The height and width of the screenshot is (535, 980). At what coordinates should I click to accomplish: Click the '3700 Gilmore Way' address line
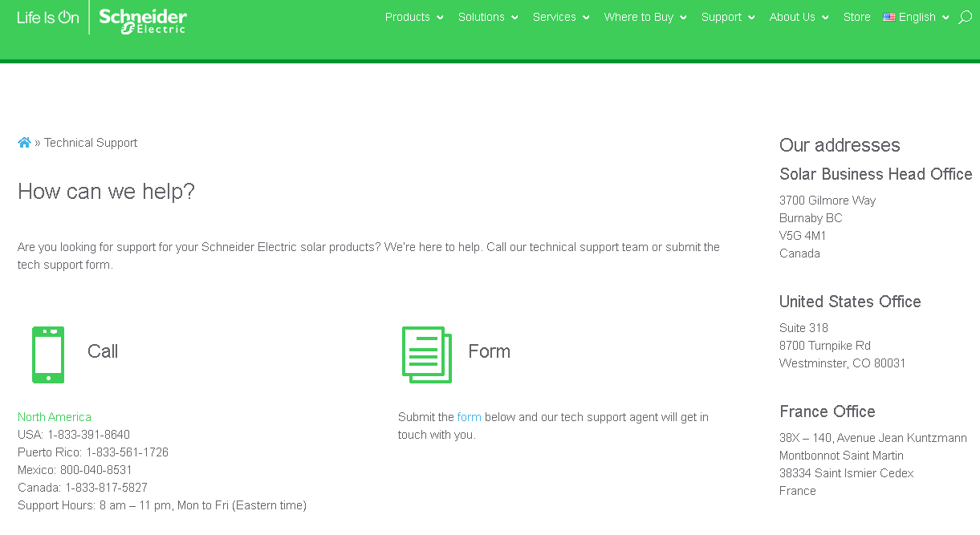coord(828,201)
